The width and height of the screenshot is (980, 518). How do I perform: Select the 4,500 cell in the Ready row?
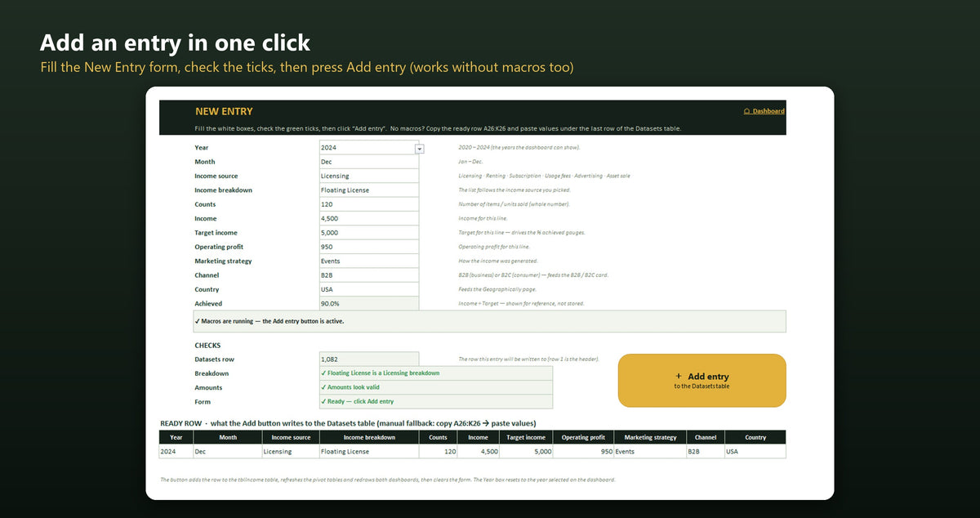click(x=479, y=451)
